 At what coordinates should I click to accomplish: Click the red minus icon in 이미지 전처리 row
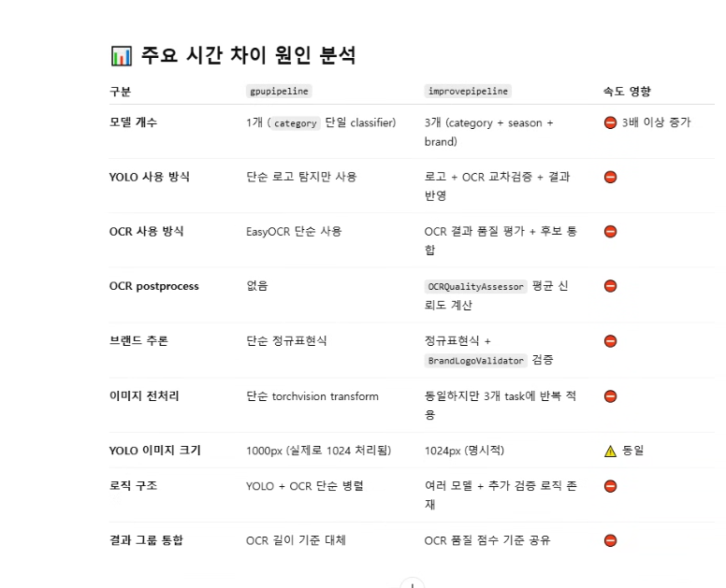(x=610, y=396)
